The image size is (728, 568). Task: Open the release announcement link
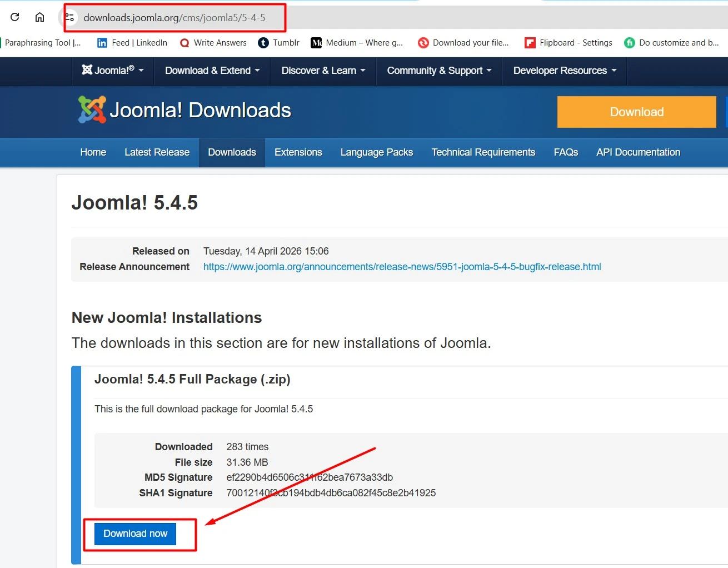tap(402, 267)
